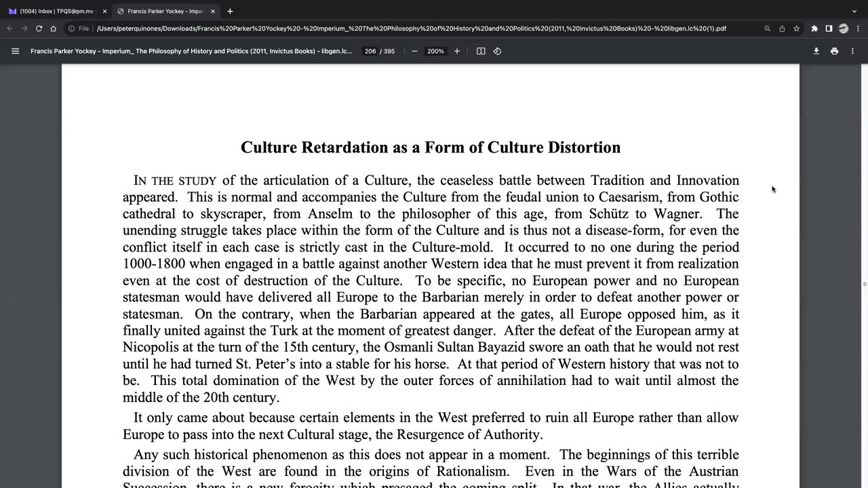Close the Francis Parker Yockey tab

(x=213, y=12)
